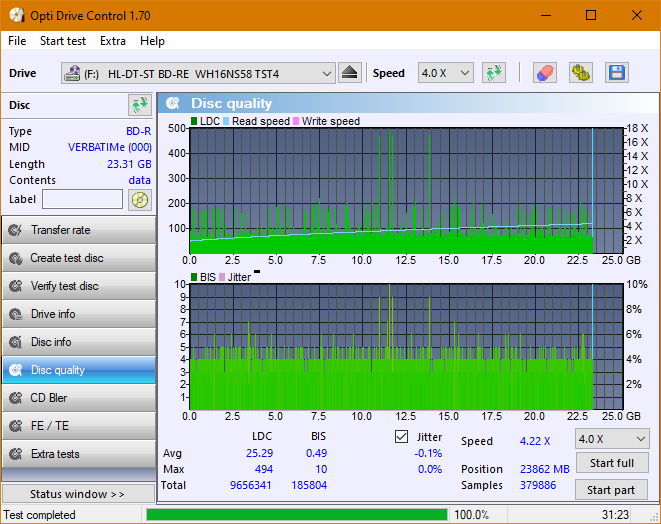Viewport: 661px width, 524px height.
Task: Click the disc type value BD-R
Action: 139,131
